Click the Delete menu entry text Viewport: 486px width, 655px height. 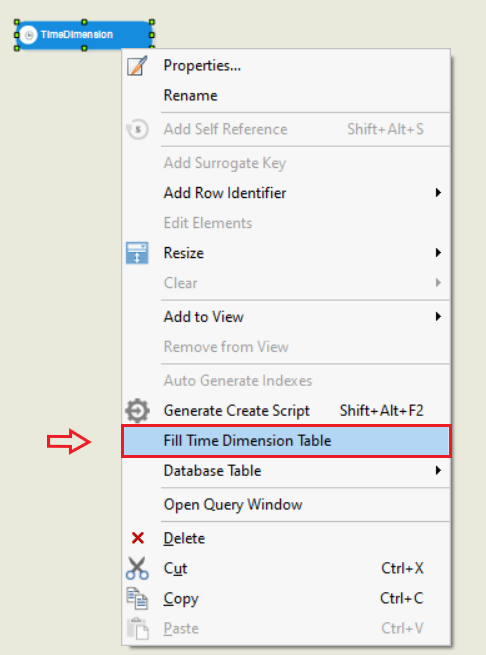tap(184, 538)
